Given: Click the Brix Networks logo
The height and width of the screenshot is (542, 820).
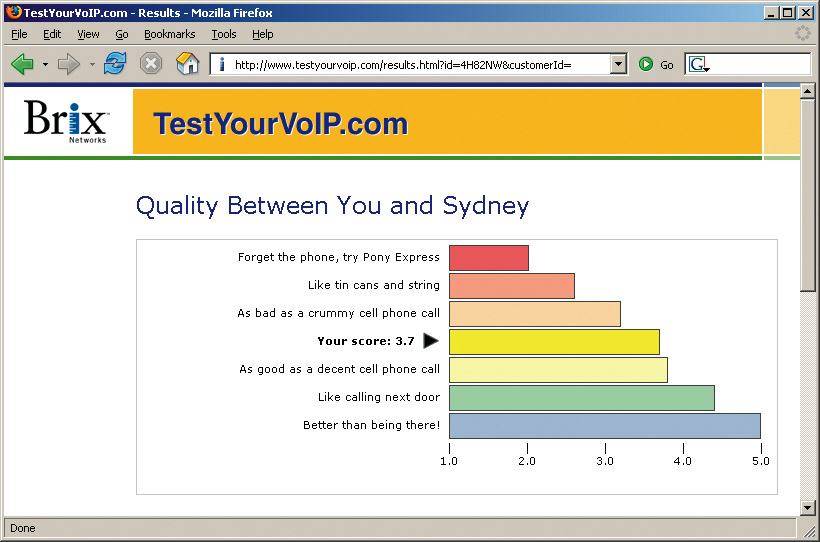Looking at the screenshot, I should coord(66,121).
